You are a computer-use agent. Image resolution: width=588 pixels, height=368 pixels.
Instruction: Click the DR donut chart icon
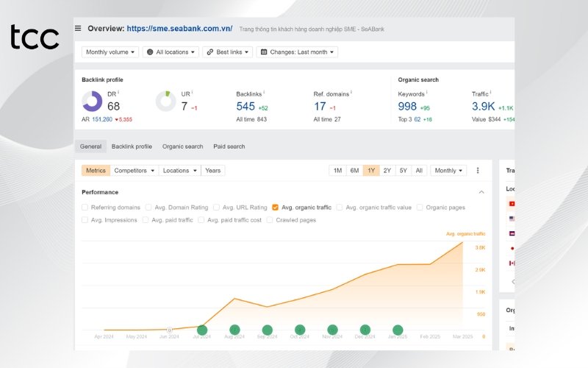click(x=92, y=101)
